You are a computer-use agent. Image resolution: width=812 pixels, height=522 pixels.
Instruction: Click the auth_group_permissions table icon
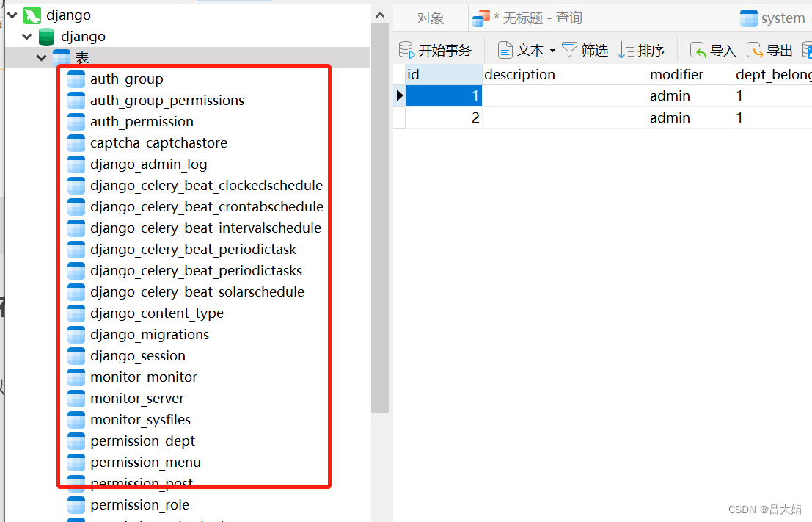pos(76,101)
